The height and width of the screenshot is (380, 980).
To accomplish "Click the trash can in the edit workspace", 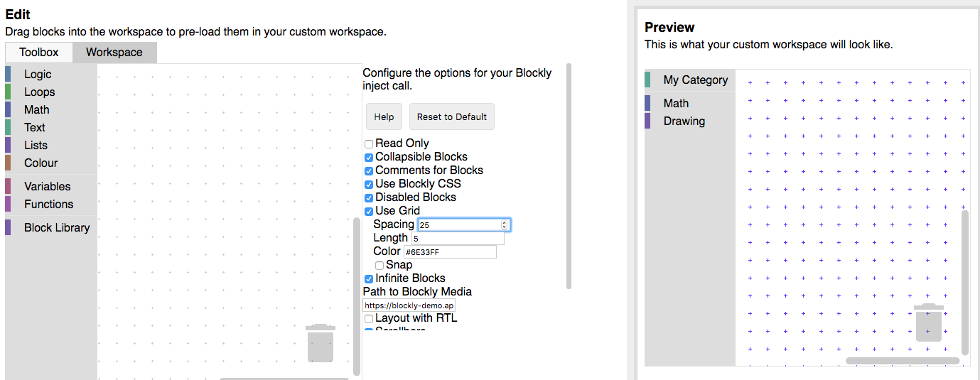I will pyautogui.click(x=320, y=343).
